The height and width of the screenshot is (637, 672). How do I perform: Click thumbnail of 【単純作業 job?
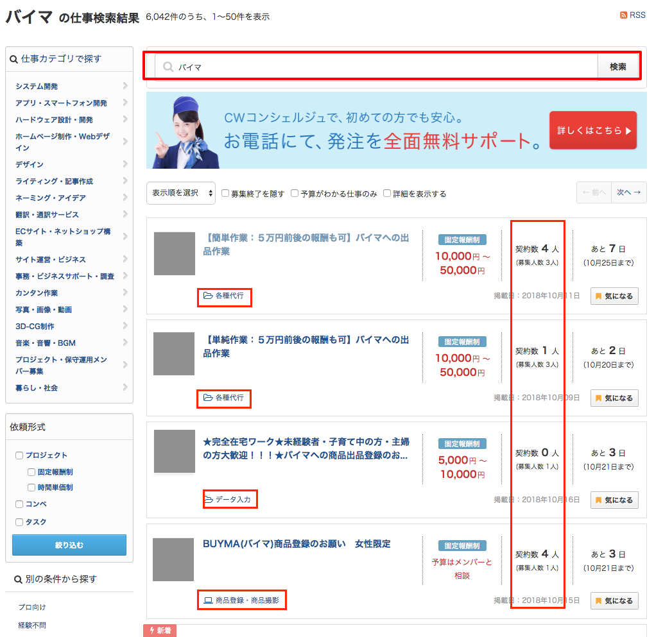point(174,354)
